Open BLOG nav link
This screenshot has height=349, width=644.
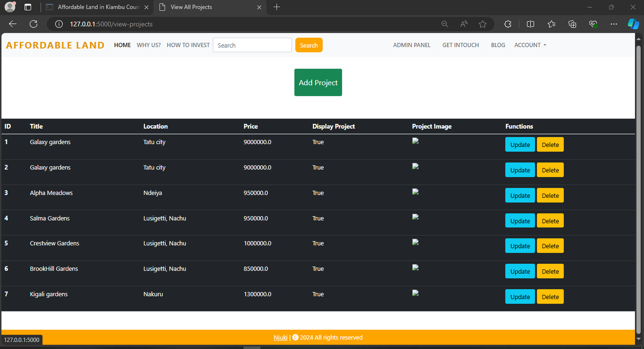498,45
